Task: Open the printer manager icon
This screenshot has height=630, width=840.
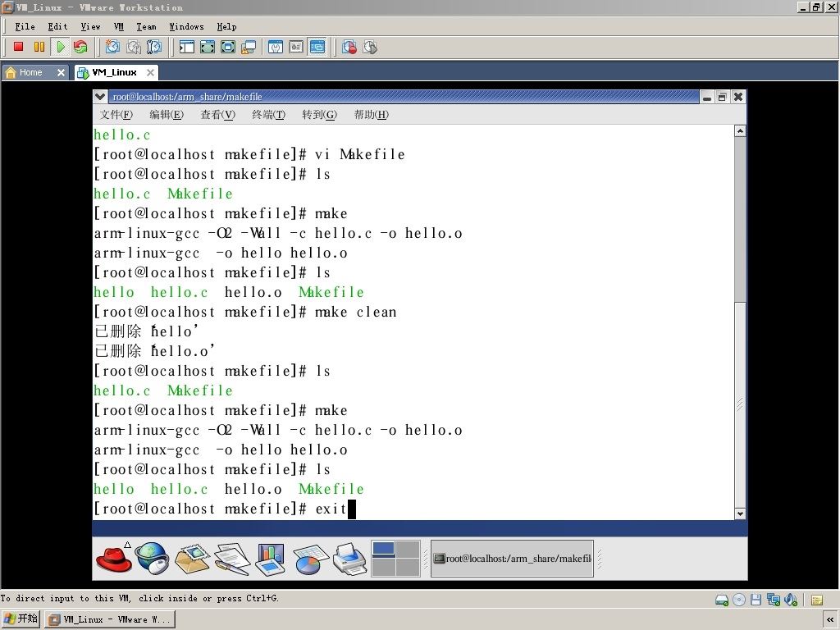Action: click(x=349, y=559)
